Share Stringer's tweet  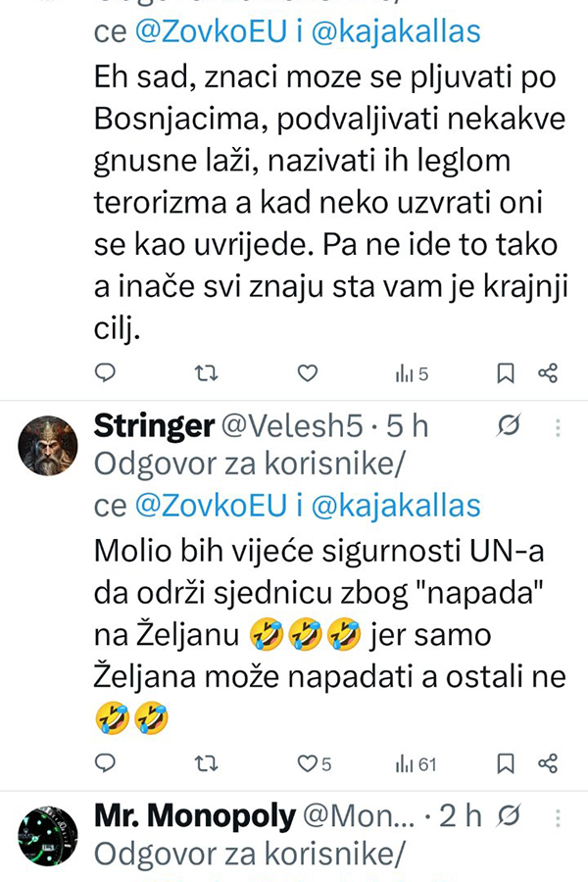548,763
